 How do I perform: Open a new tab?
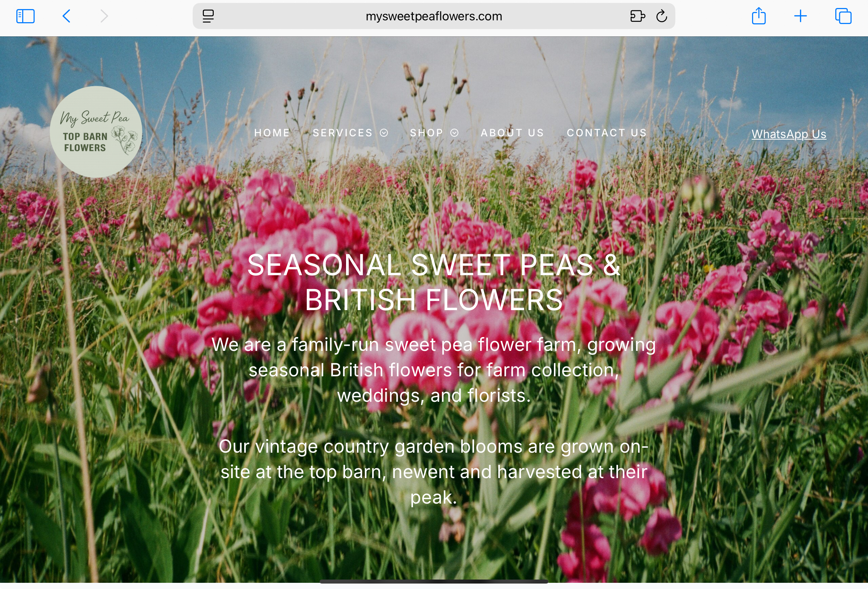click(x=800, y=16)
